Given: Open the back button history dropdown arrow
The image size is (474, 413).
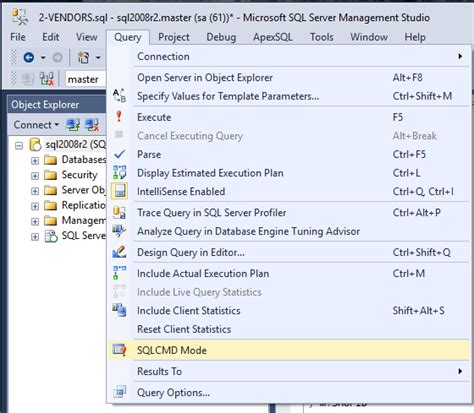Looking at the screenshot, I should click(x=43, y=58).
